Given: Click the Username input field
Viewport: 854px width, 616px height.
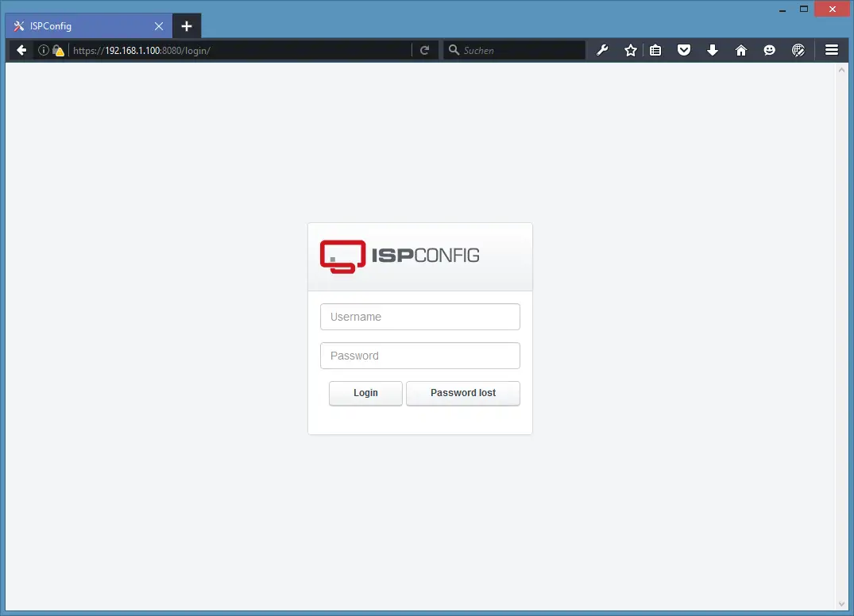Looking at the screenshot, I should tap(420, 317).
